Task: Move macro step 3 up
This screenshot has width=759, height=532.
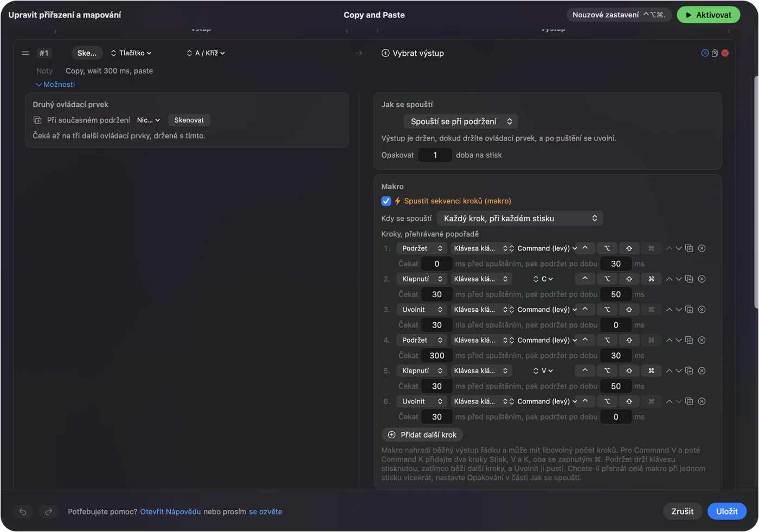Action: coord(669,310)
